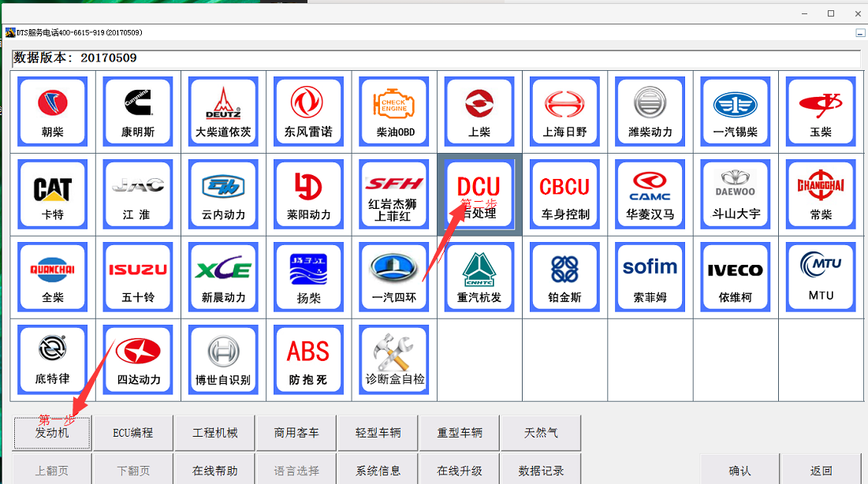The height and width of the screenshot is (484, 868).
Task: Select the 上柴 engine icon
Action: tap(479, 111)
